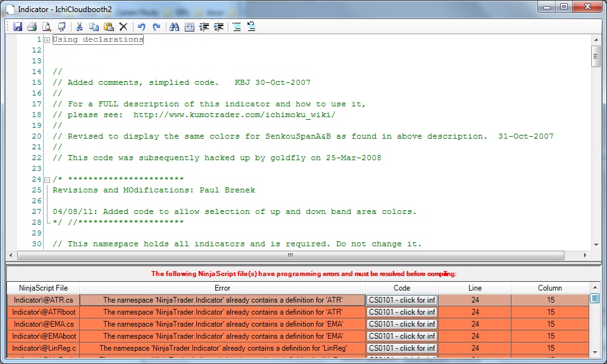The height and width of the screenshot is (364, 607).
Task: Click the kumotrader.com URL in line 18
Action: tap(234, 115)
